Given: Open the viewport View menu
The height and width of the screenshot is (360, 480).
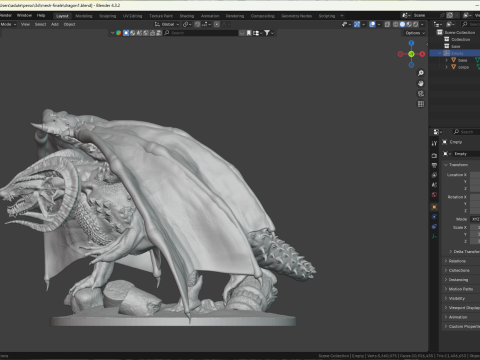Looking at the screenshot, I should (25, 24).
